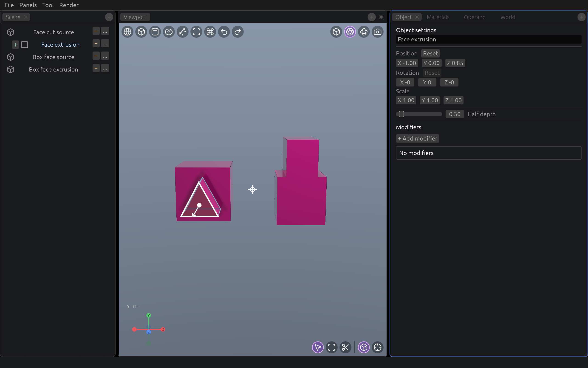588x368 pixels.
Task: Click the orbit rotate view icon
Action: click(x=364, y=32)
